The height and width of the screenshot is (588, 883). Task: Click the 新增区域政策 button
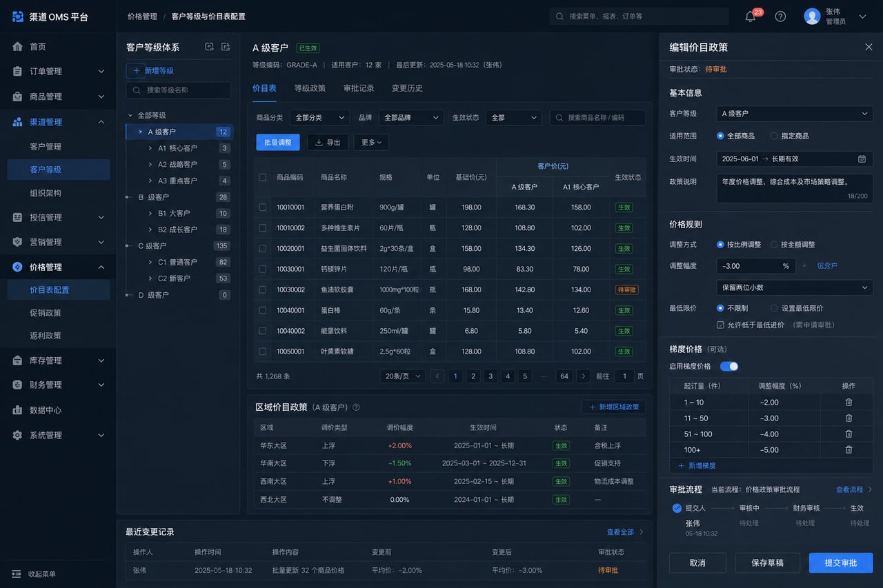click(614, 407)
